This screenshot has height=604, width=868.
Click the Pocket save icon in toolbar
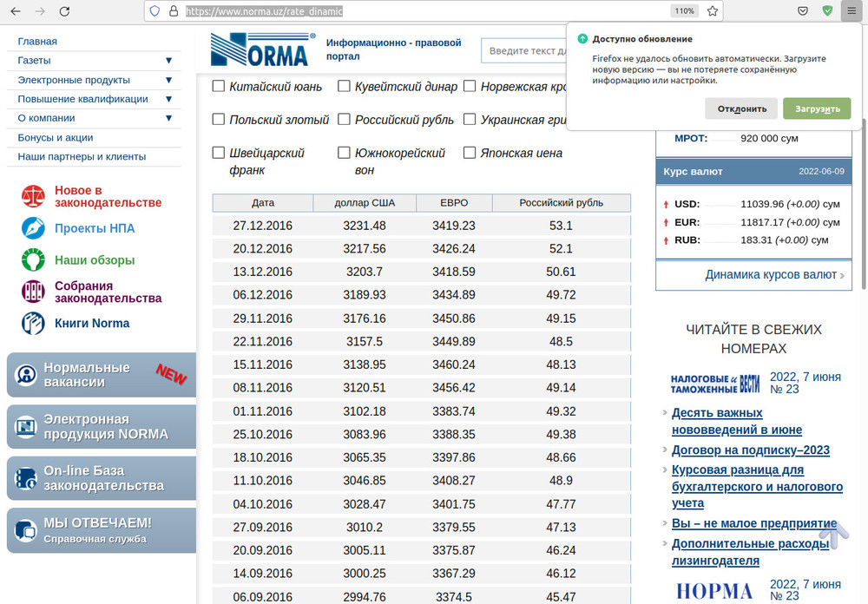coord(803,11)
